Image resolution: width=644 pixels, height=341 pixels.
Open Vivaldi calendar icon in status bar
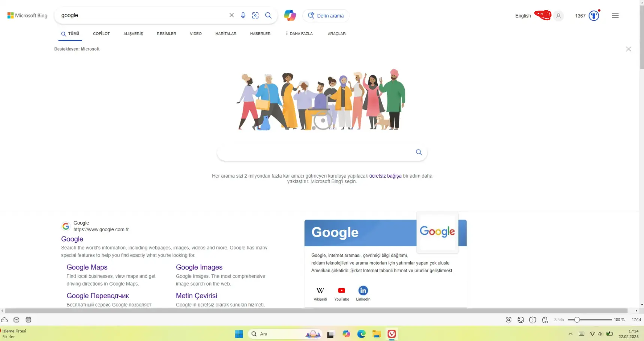[x=29, y=320]
